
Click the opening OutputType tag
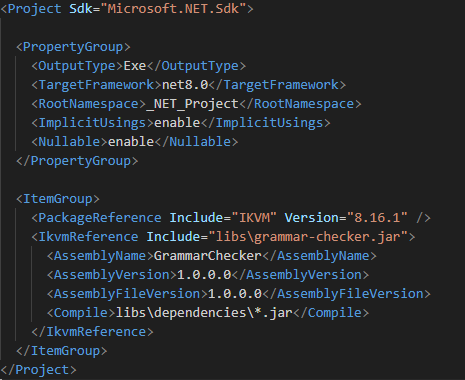tap(77, 66)
